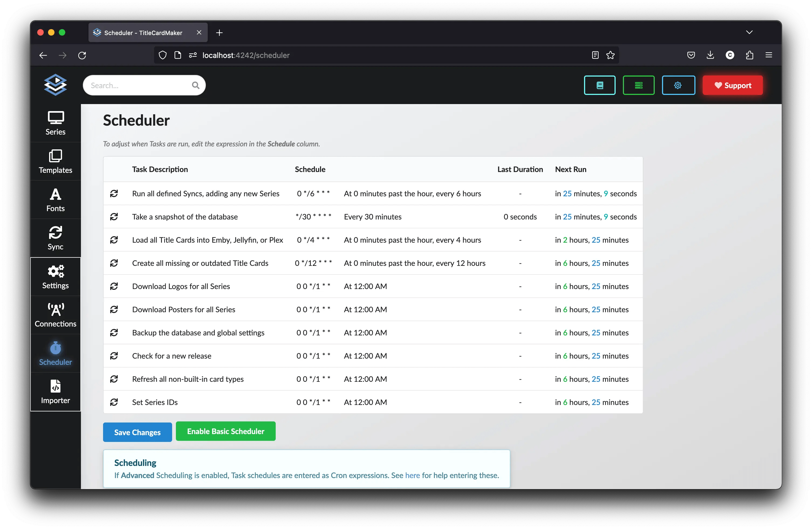Click the Save Changes button

[x=137, y=432]
